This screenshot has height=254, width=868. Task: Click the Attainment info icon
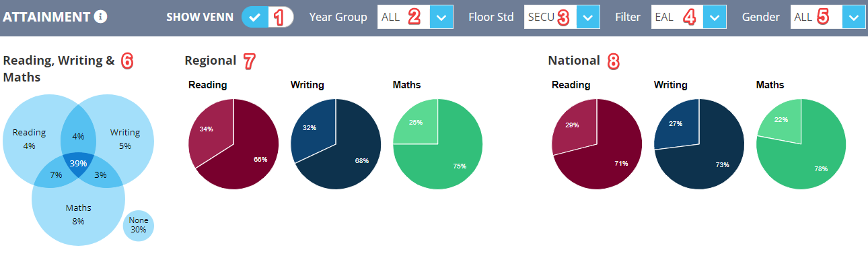click(101, 17)
